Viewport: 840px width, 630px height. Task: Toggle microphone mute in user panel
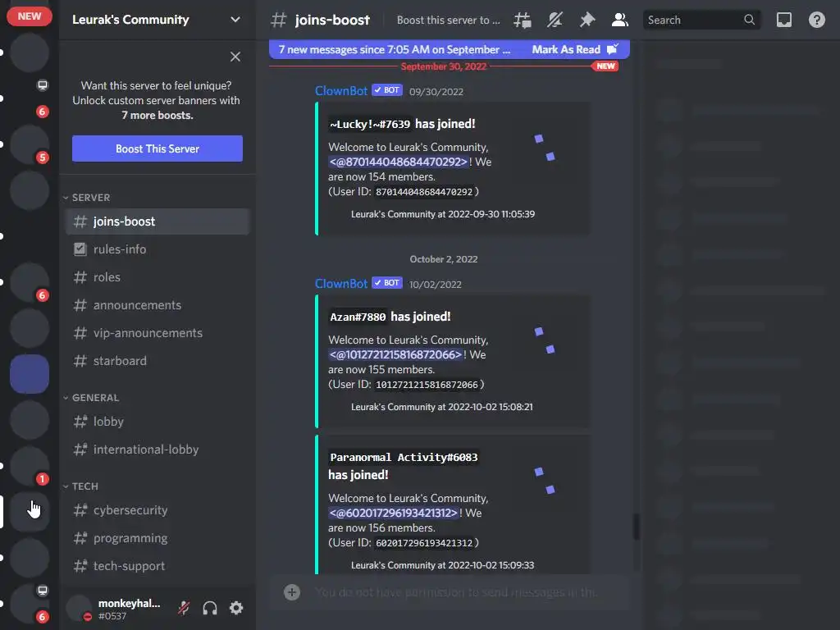click(184, 608)
